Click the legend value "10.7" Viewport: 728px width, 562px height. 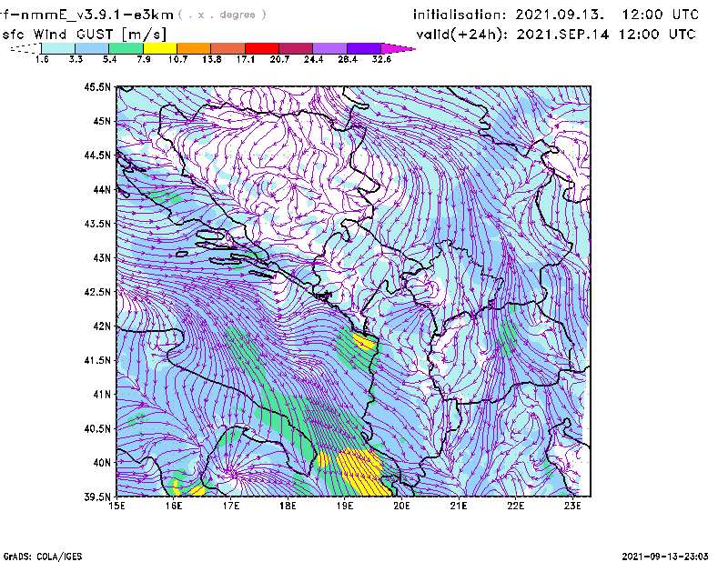(x=177, y=59)
